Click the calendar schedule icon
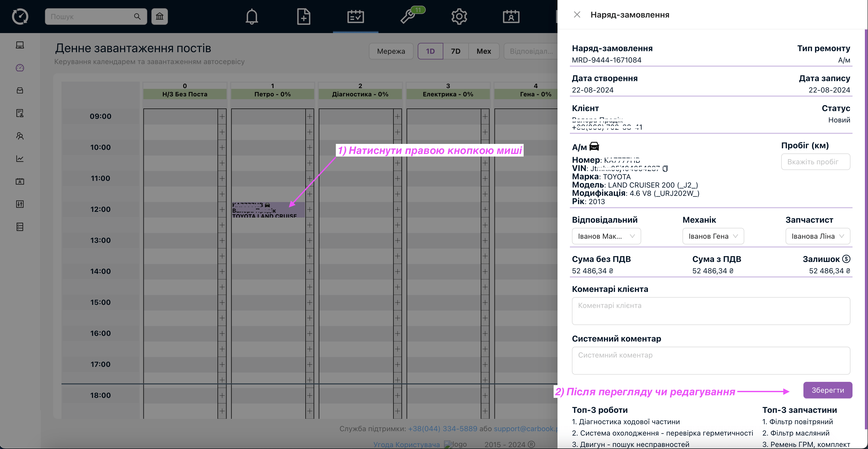Screen dimensions: 868x449 tap(355, 16)
